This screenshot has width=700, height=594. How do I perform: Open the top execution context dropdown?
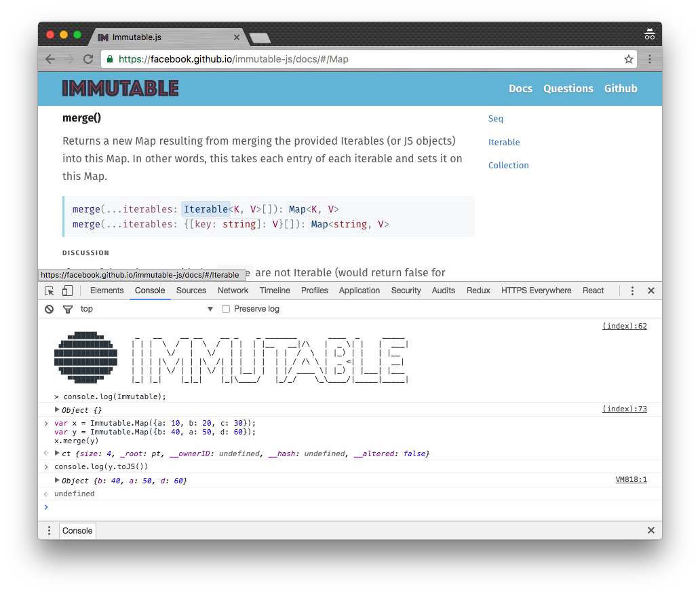[x=147, y=309]
